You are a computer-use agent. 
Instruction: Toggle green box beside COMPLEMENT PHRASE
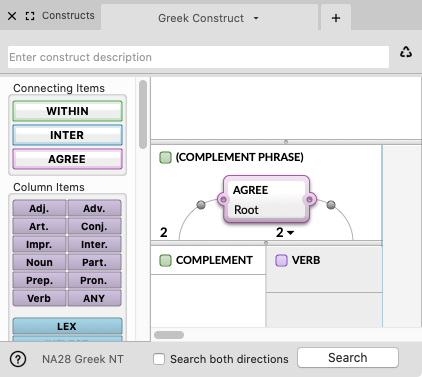coord(165,157)
